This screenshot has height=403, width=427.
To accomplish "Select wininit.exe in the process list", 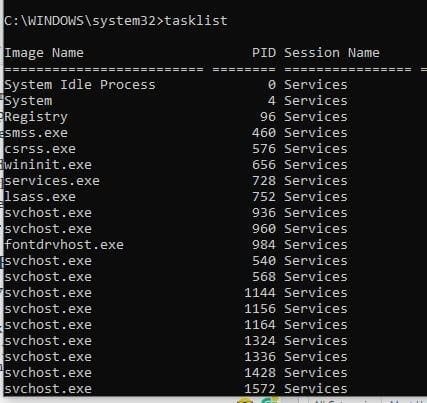I will [x=48, y=165].
